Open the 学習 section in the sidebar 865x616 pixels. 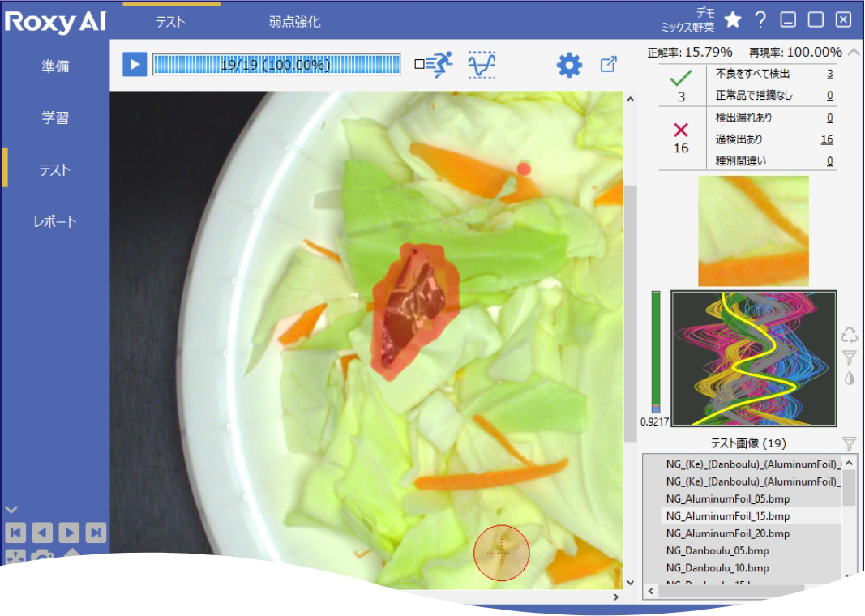[55, 118]
